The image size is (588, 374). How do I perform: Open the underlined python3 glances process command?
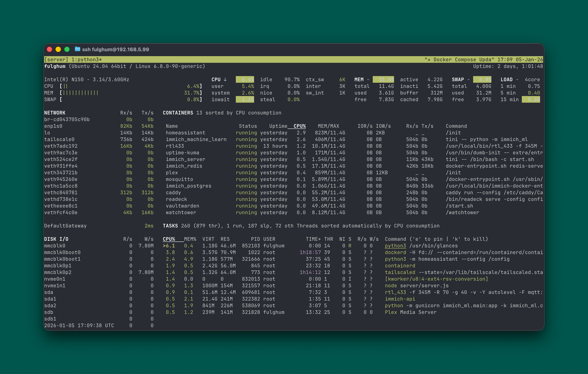click(395, 246)
